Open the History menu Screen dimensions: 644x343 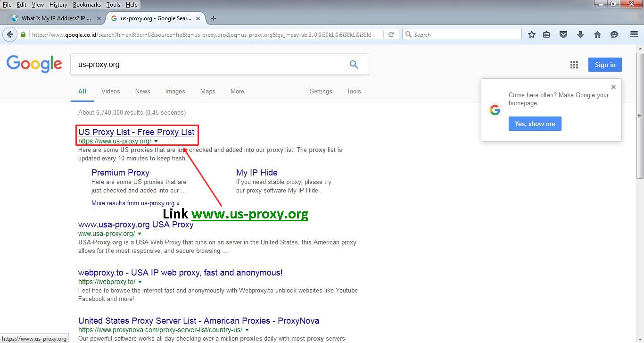(x=58, y=5)
